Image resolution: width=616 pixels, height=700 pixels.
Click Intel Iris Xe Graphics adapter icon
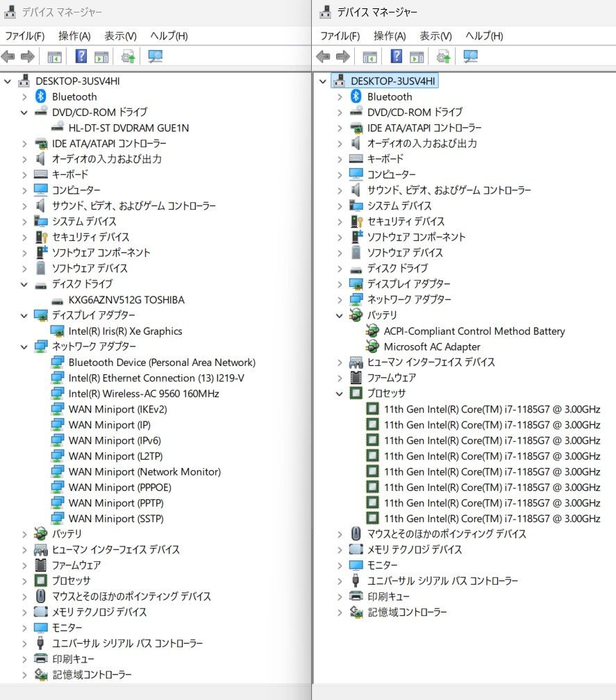coord(57,331)
